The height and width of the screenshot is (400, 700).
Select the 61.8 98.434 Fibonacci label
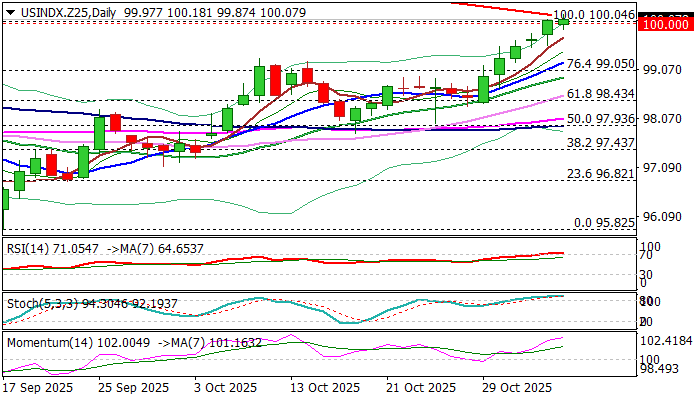pos(600,94)
